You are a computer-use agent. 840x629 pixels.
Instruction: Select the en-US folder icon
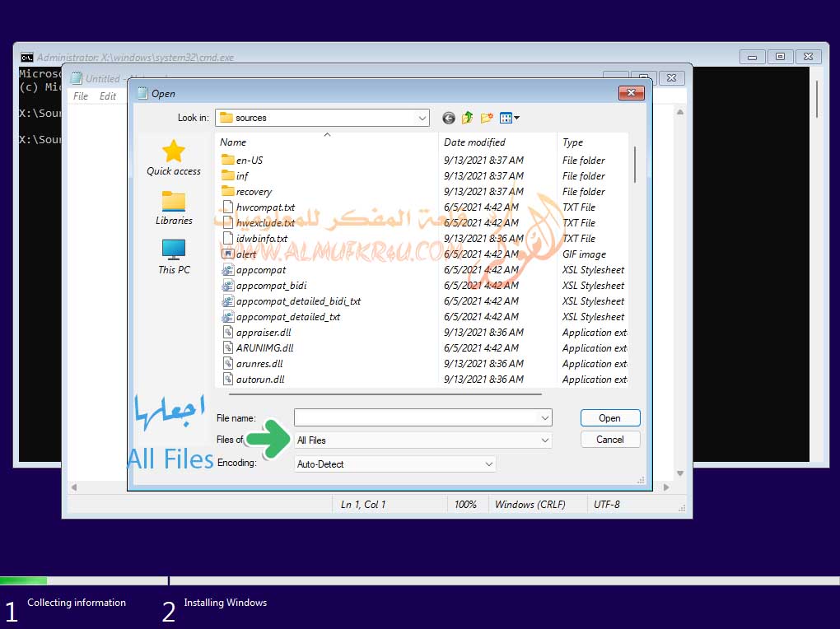(x=227, y=160)
